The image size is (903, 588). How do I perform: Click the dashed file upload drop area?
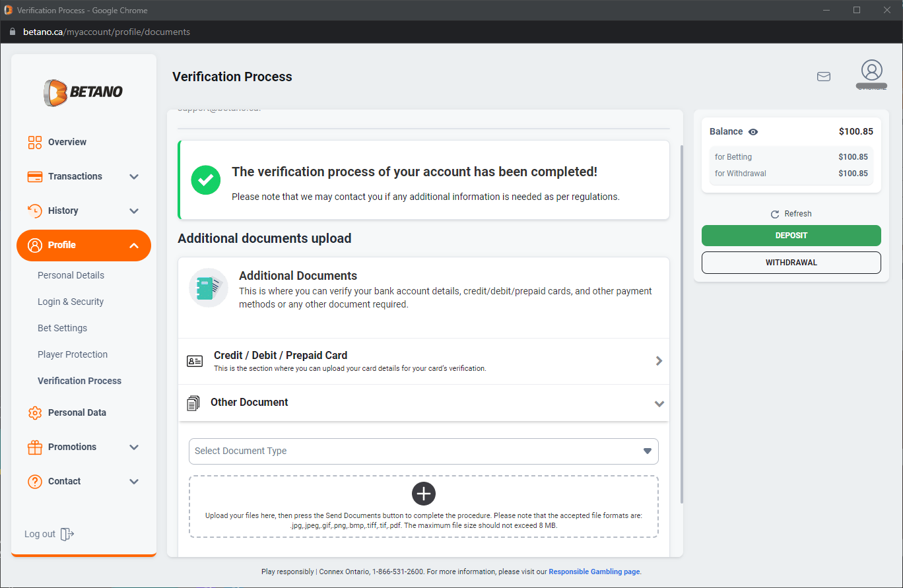(x=424, y=507)
